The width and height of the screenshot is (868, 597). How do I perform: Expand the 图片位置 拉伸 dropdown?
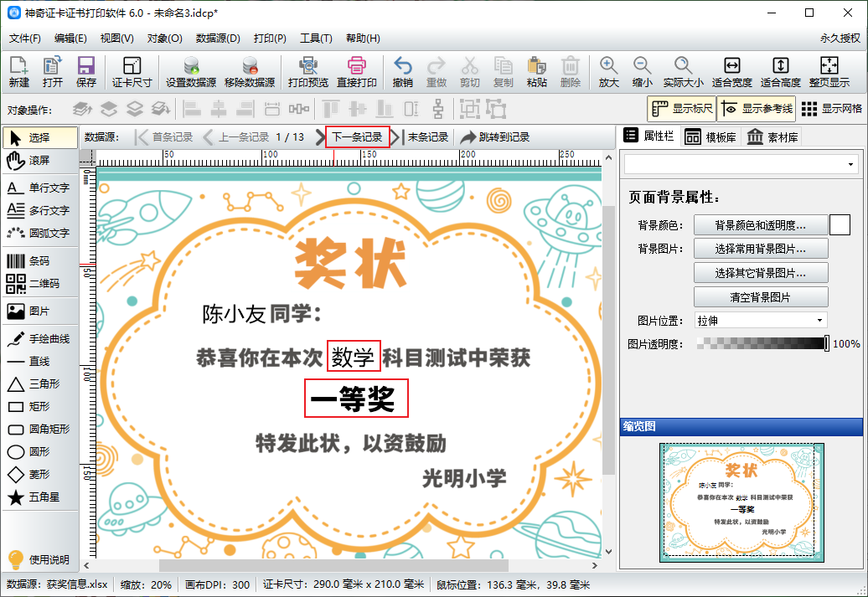tap(760, 321)
